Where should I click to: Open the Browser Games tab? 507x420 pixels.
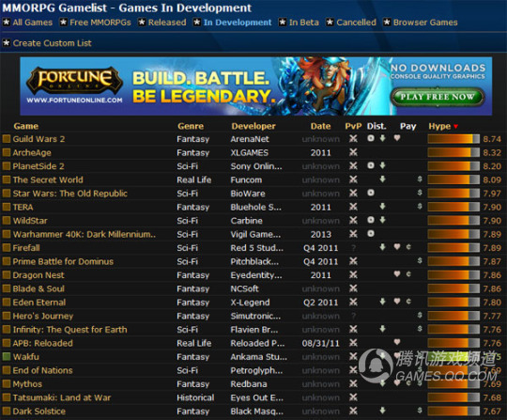click(425, 23)
